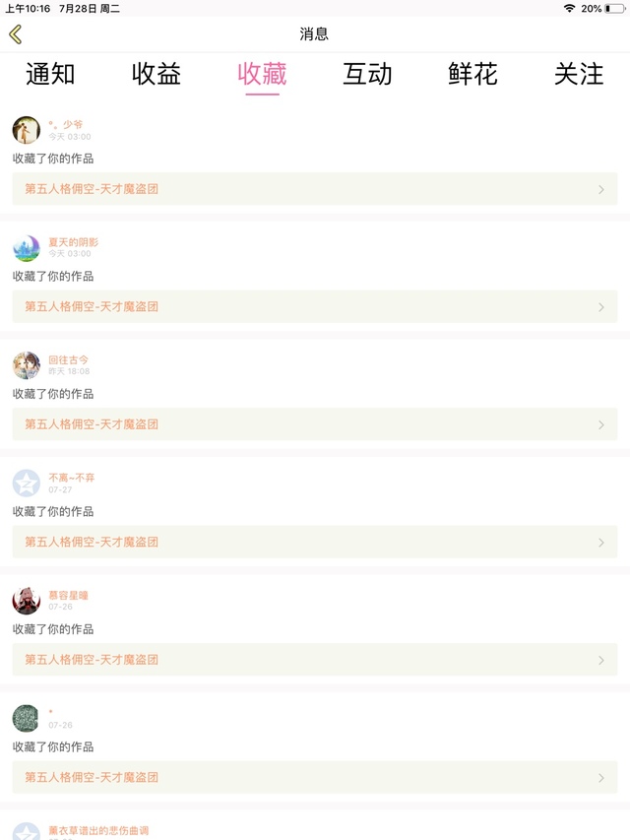Image resolution: width=630 pixels, height=840 pixels.
Task: Open 少爷's profile avatar
Action: 27,130
